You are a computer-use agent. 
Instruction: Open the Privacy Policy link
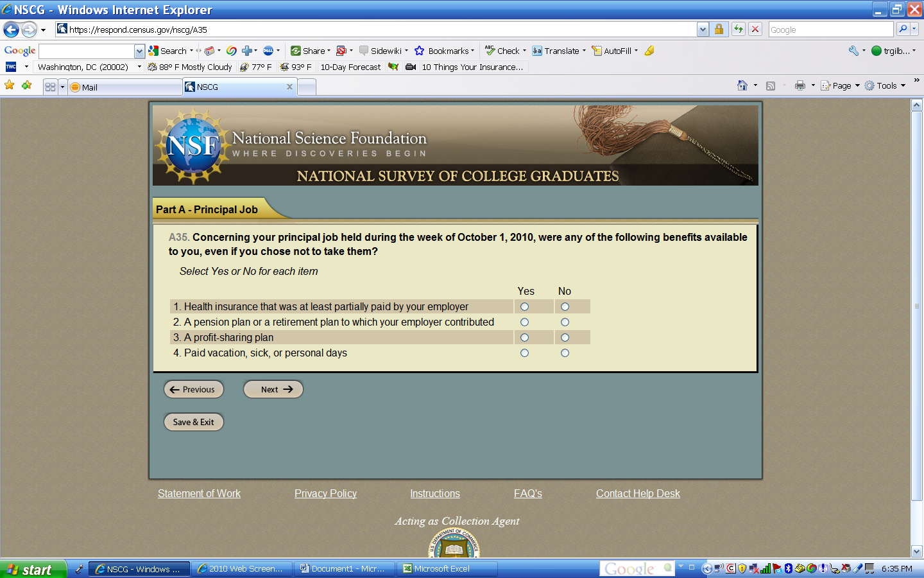click(325, 493)
